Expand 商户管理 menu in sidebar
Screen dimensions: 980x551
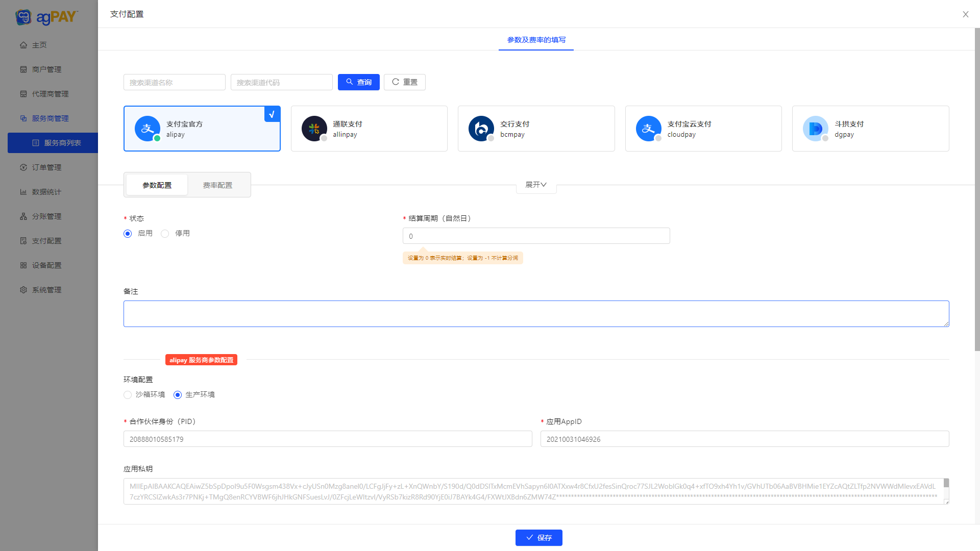(46, 69)
